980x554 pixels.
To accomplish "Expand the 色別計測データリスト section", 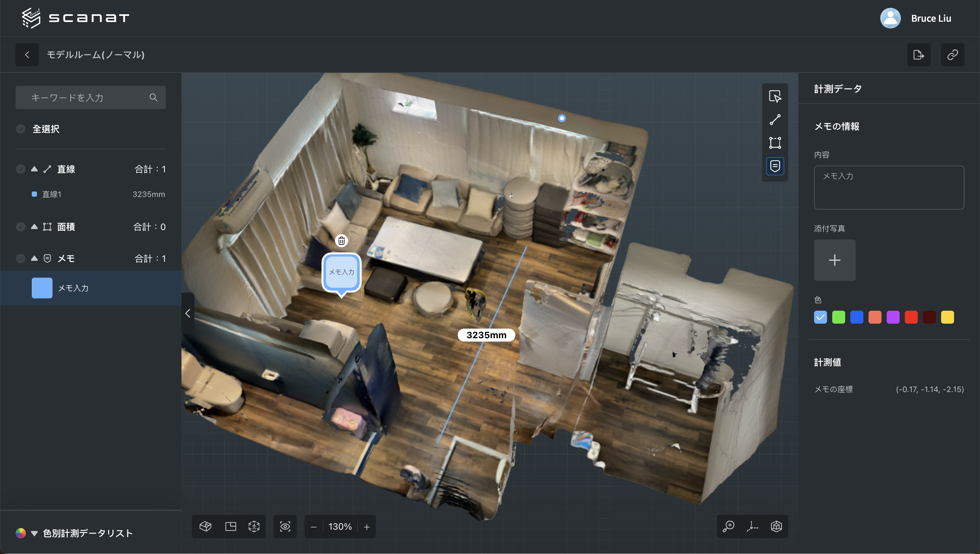I will pyautogui.click(x=34, y=533).
